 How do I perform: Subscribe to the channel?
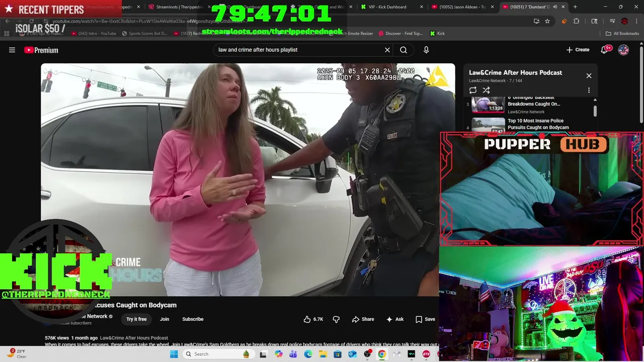193,319
